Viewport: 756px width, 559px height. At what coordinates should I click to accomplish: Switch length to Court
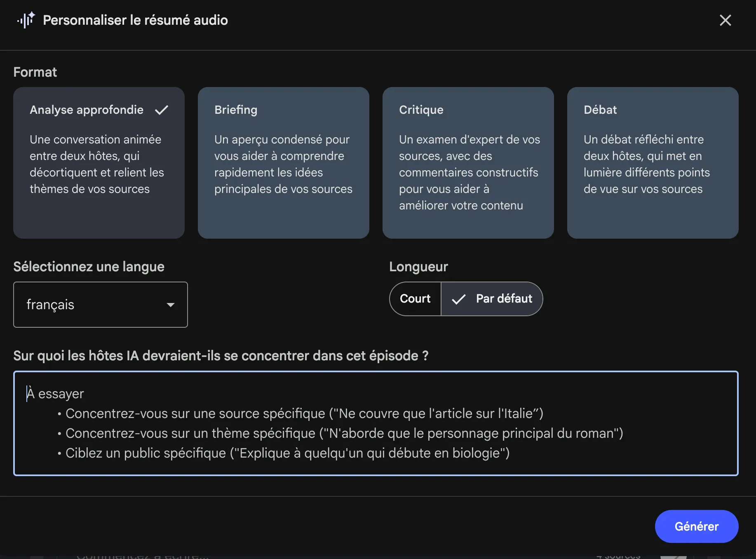[x=415, y=299]
